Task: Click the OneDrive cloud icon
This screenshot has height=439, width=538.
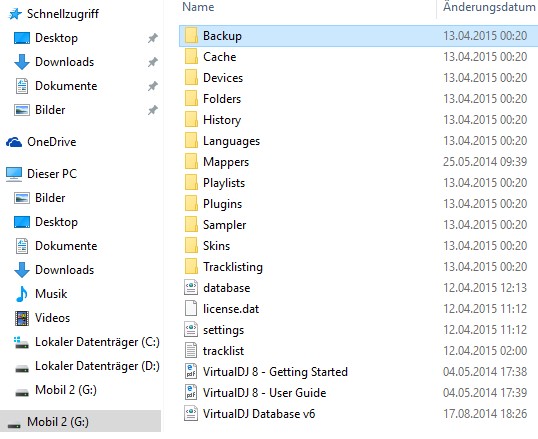Action: [x=14, y=142]
